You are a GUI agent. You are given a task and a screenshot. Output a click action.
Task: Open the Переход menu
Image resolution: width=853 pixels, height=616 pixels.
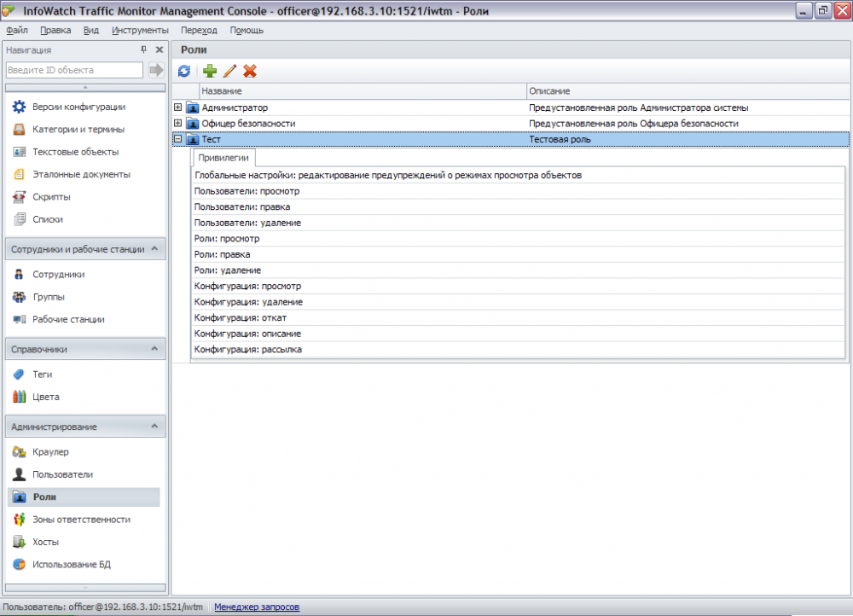(199, 30)
